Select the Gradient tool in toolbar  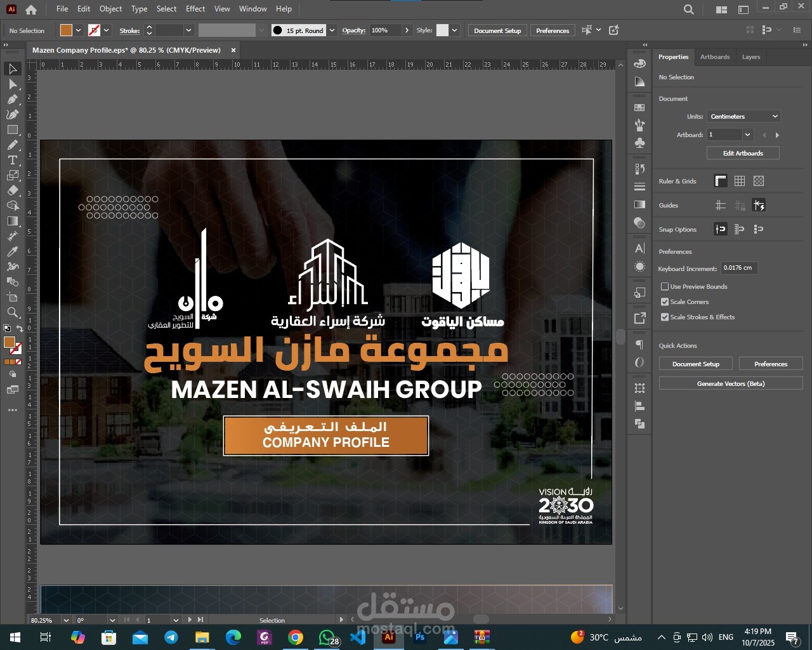click(x=13, y=221)
